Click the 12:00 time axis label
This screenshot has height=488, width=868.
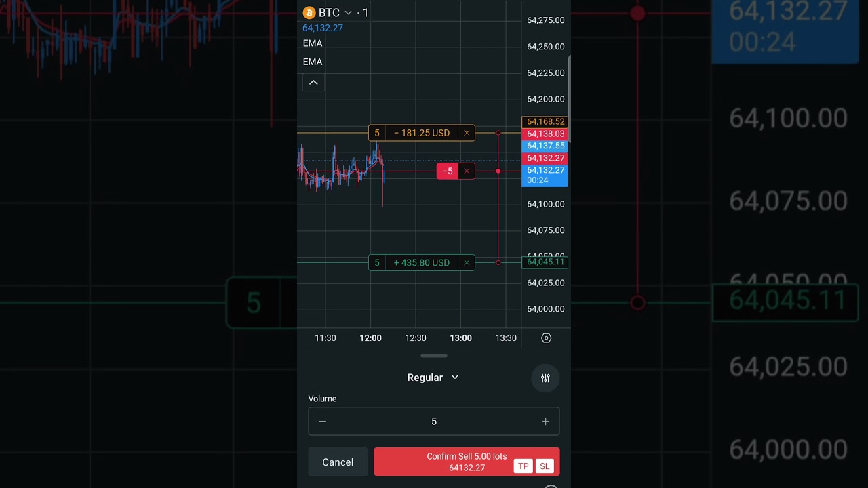(x=370, y=338)
